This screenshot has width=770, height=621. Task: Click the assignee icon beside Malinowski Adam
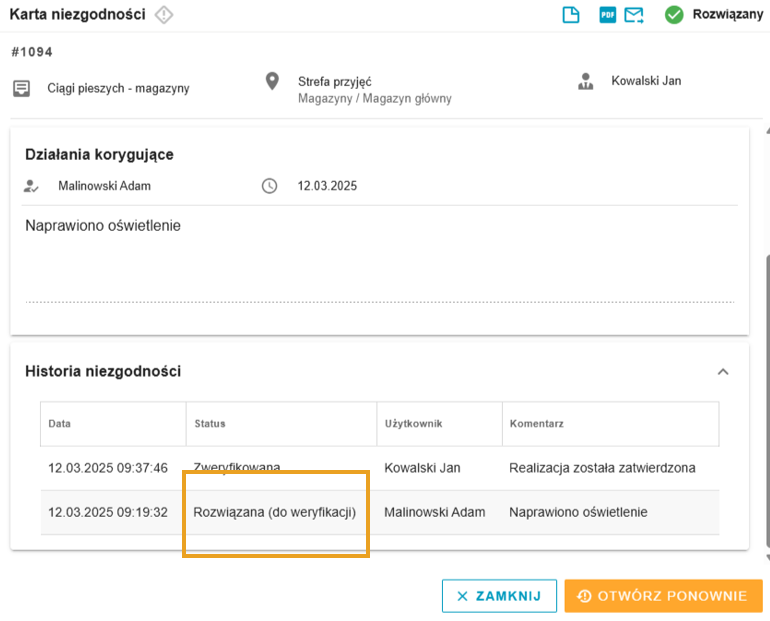(x=31, y=186)
